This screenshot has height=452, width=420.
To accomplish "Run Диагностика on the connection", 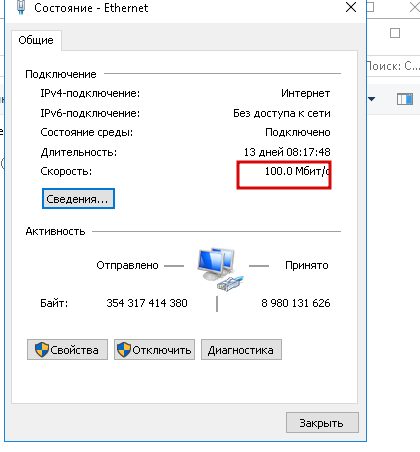I will click(x=241, y=350).
